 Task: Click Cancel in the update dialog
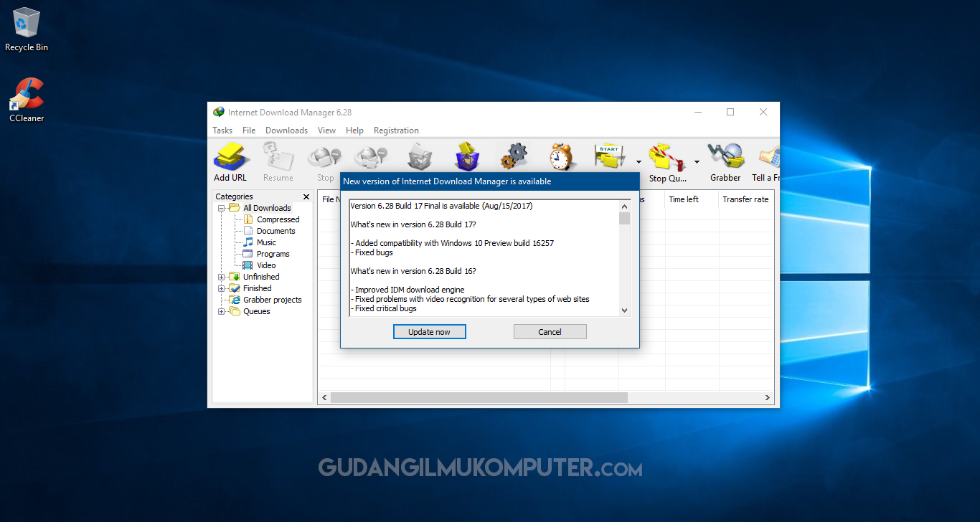[x=550, y=332]
